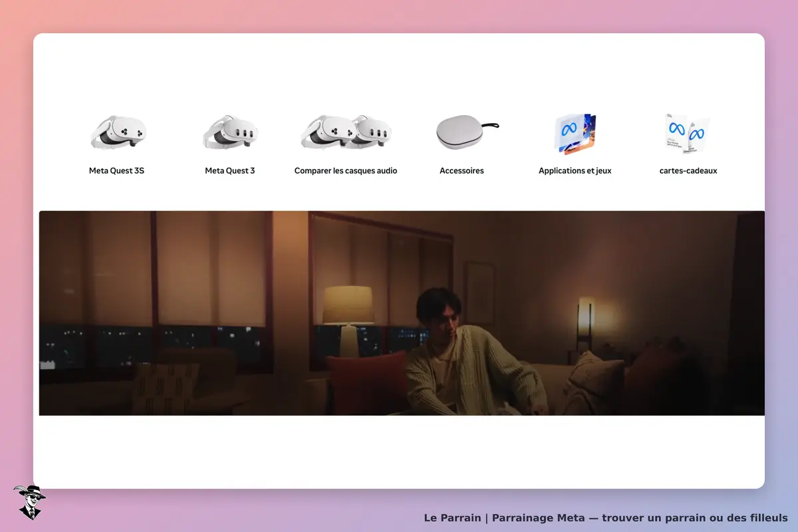798x532 pixels.
Task: Click the grey carrying case accessory image
Action: pos(467,132)
